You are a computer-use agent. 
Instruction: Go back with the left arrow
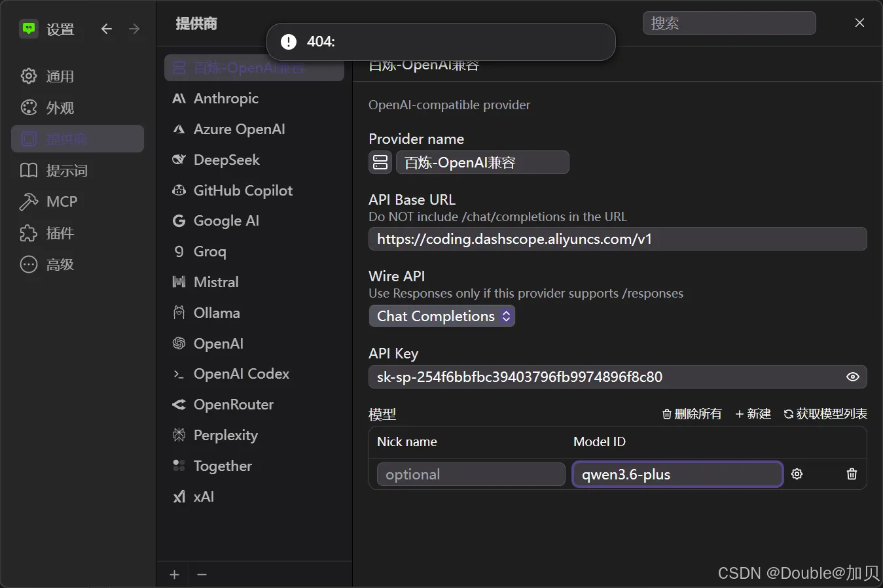click(107, 29)
